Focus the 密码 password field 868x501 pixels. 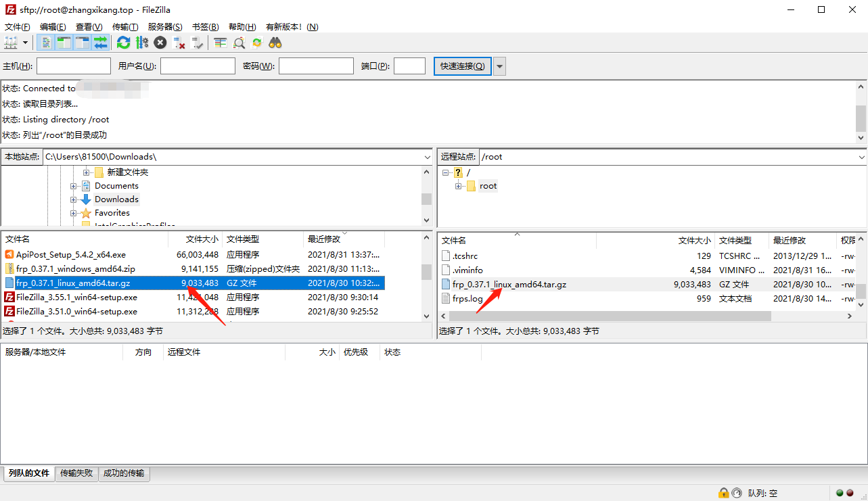click(316, 66)
